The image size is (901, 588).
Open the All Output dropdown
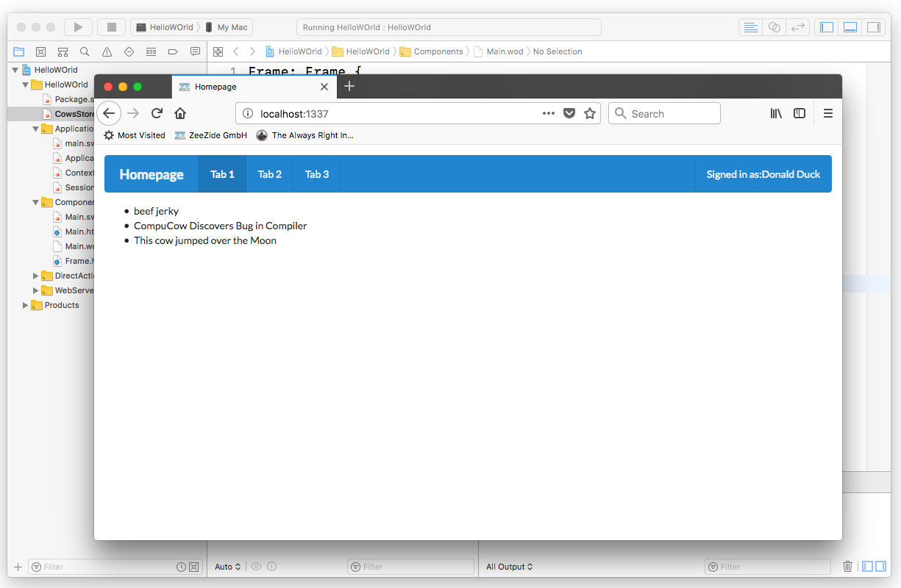(x=510, y=567)
